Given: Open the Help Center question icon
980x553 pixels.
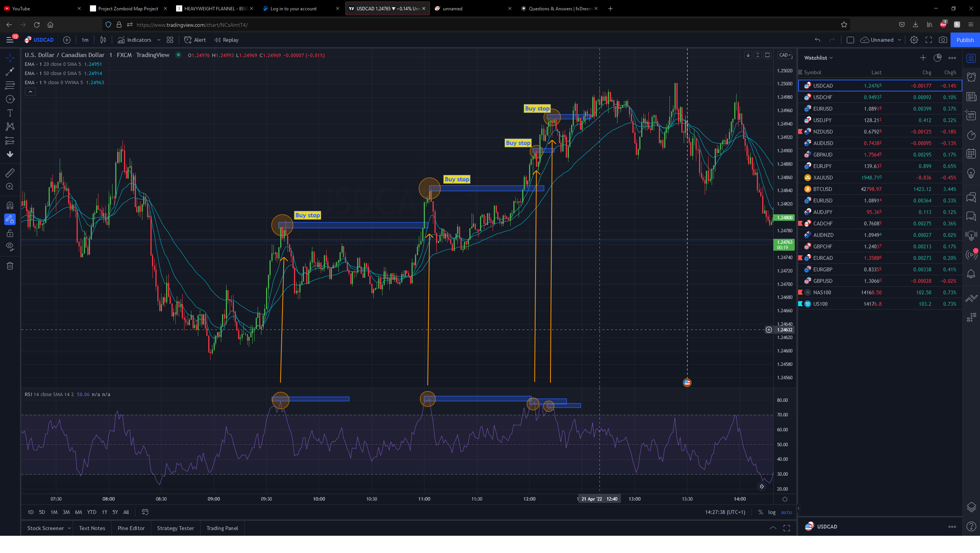Looking at the screenshot, I should point(971,527).
